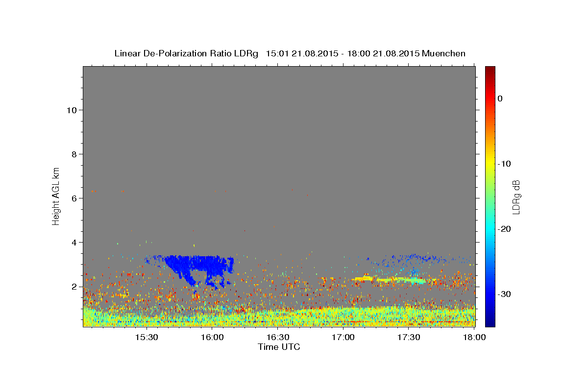Click the colorbar value 0
588x392 pixels.
(x=500, y=98)
